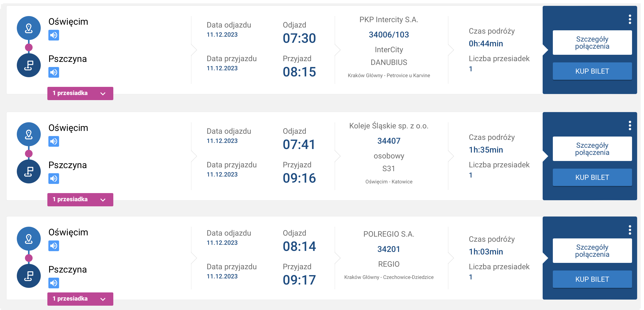Expand 1 przesiadka for the 08:14 departure
The height and width of the screenshot is (310, 644).
point(80,299)
